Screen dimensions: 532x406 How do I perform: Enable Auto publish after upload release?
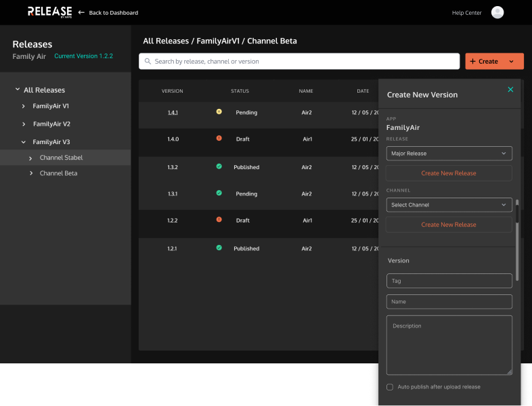click(x=390, y=387)
